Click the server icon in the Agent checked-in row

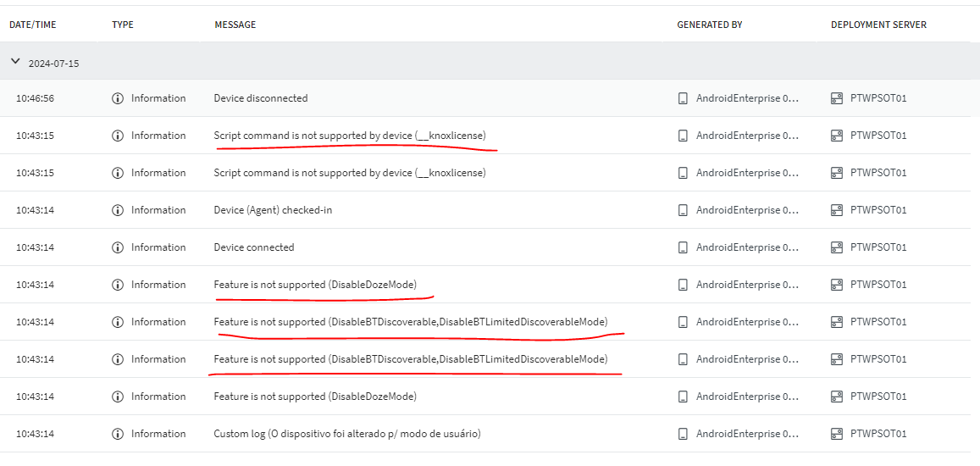coord(837,210)
